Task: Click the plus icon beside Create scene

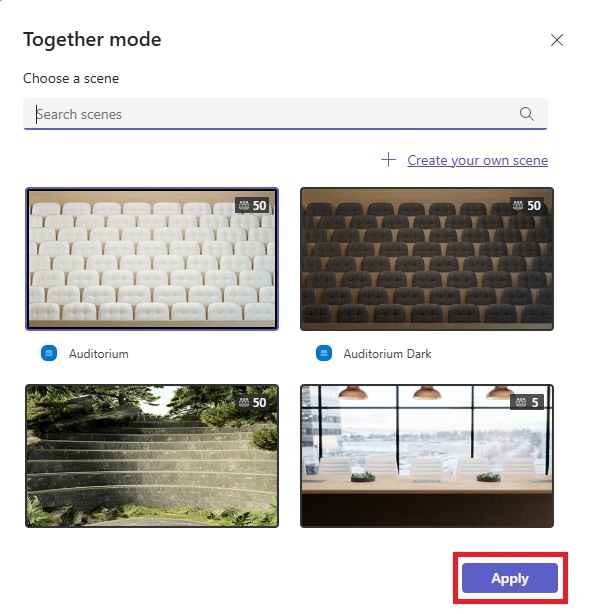Action: click(x=388, y=160)
